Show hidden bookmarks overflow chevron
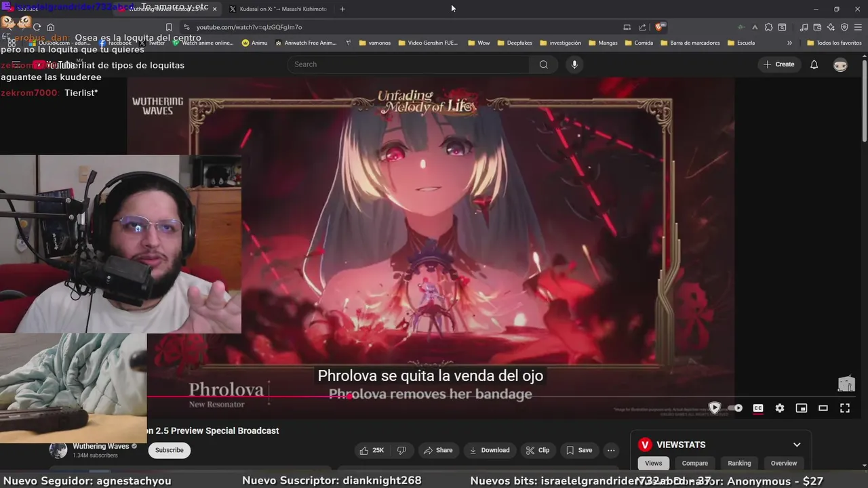 pyautogui.click(x=789, y=43)
